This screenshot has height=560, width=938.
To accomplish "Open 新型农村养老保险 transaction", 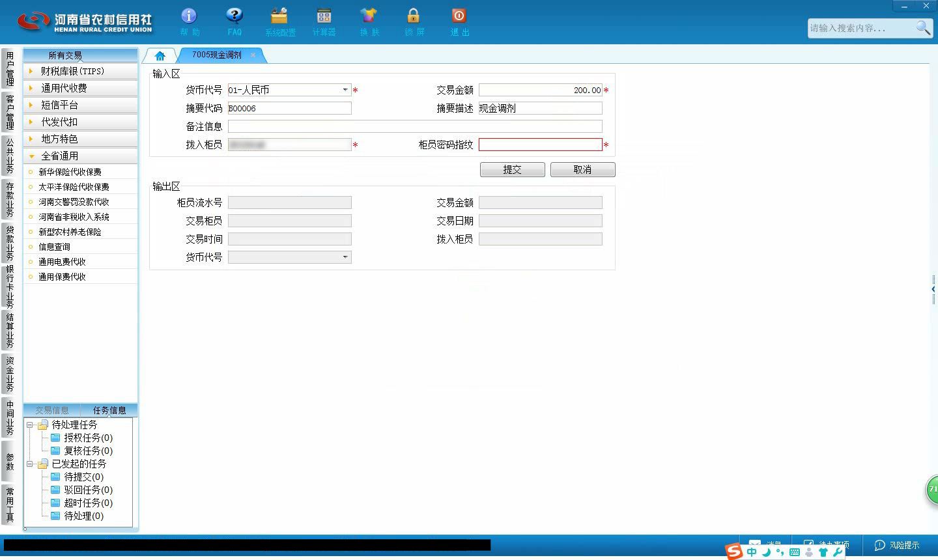I will coord(80,232).
